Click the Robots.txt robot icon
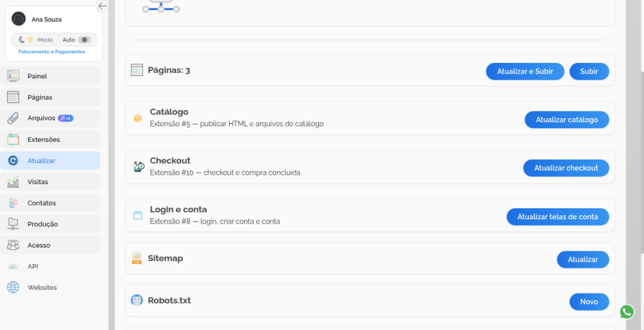 pyautogui.click(x=137, y=301)
